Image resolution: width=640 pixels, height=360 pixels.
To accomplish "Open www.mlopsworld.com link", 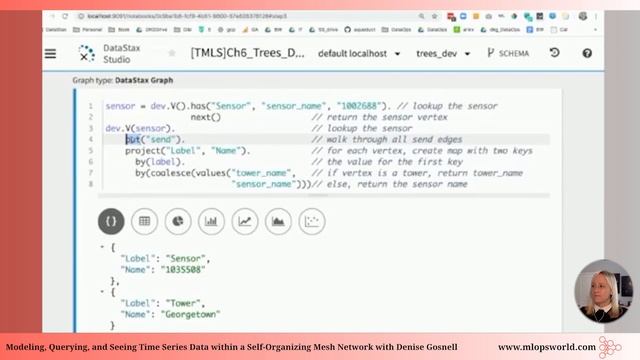I will (547, 347).
